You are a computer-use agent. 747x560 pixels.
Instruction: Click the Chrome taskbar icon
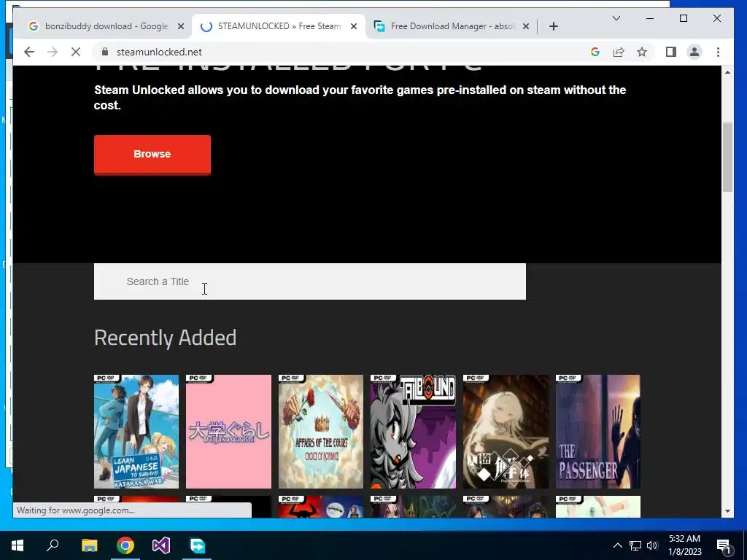[x=125, y=545]
